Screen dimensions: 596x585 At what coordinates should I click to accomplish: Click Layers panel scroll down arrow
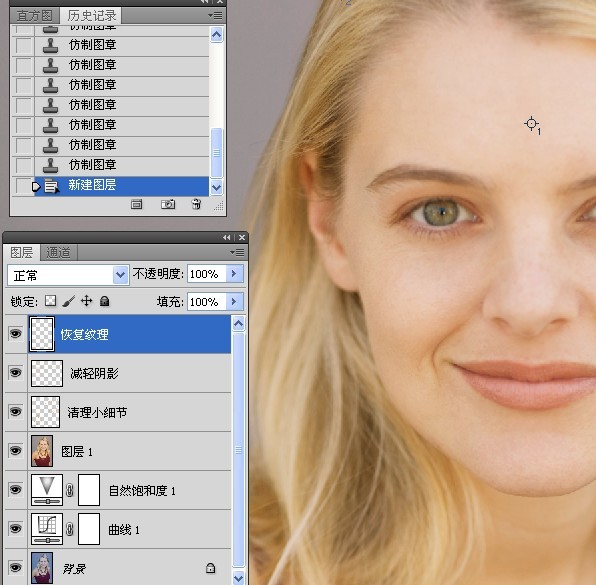tap(239, 578)
